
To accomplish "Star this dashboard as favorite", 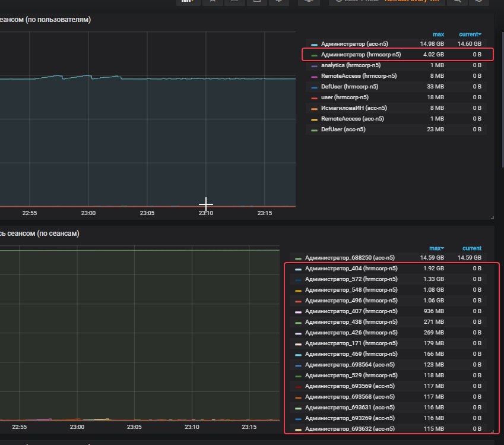I will point(213,1).
